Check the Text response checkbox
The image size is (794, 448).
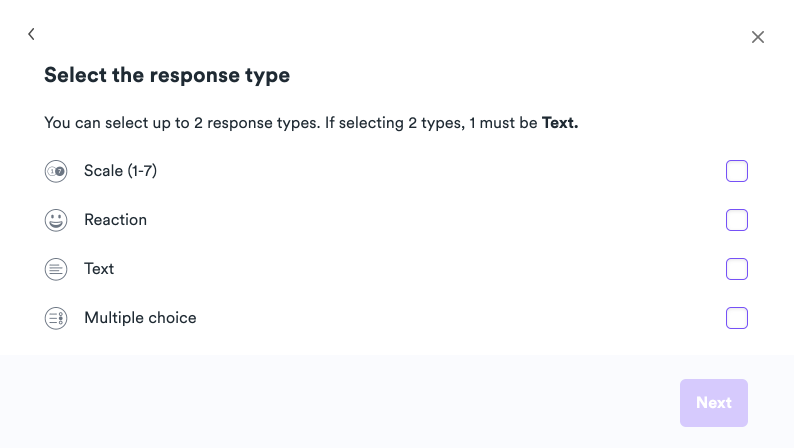[x=737, y=269]
